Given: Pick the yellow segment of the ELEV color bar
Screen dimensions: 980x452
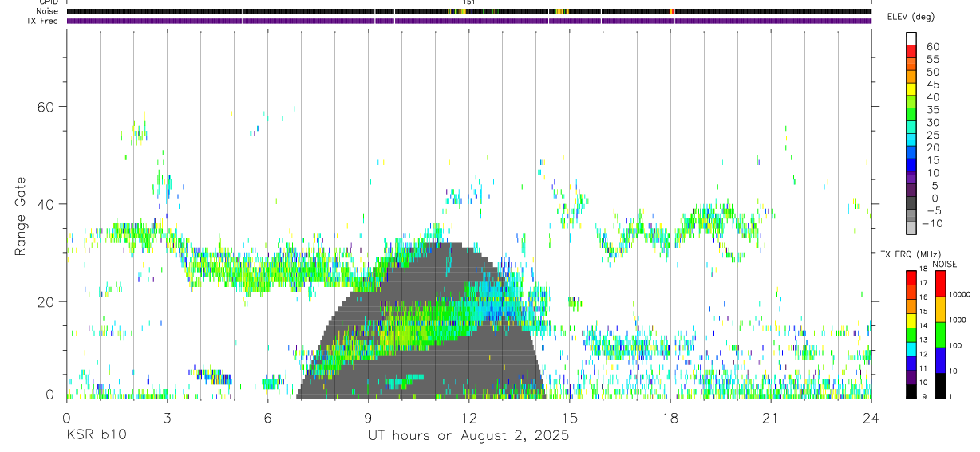Looking at the screenshot, I should click(911, 88).
